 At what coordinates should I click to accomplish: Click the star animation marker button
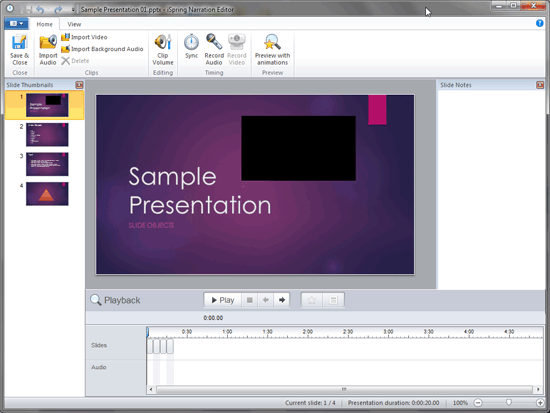(312, 300)
